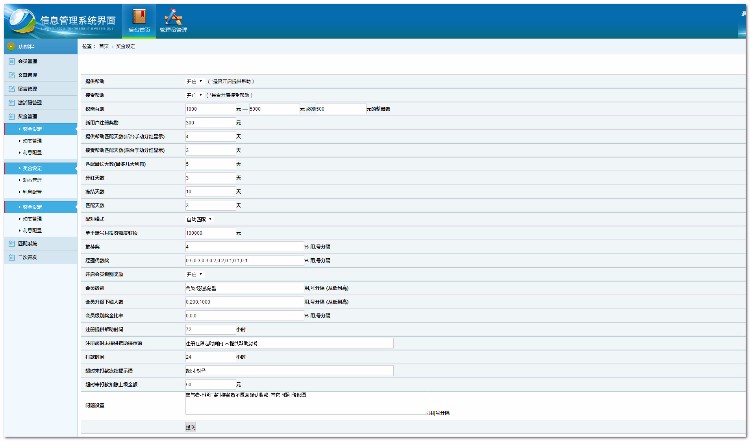This screenshot has height=441, width=750.
Task: Open the dropdown just above the 100000 field
Action: [x=199, y=218]
